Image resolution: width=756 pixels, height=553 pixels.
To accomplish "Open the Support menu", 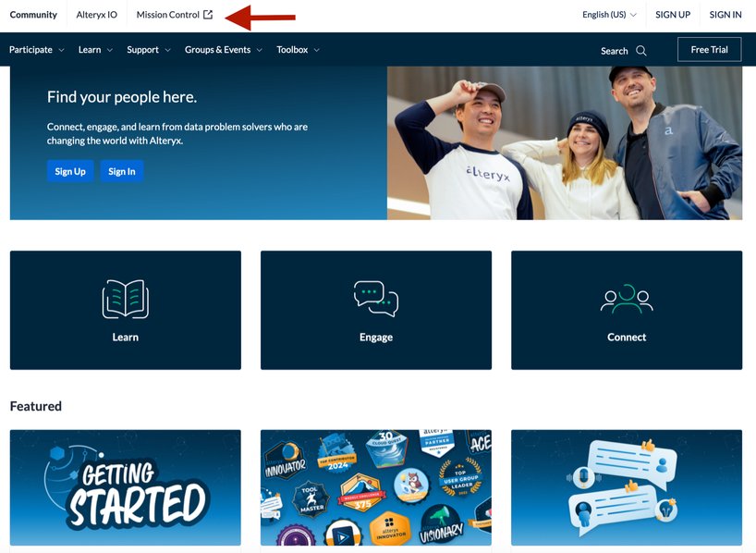I will click(x=149, y=50).
